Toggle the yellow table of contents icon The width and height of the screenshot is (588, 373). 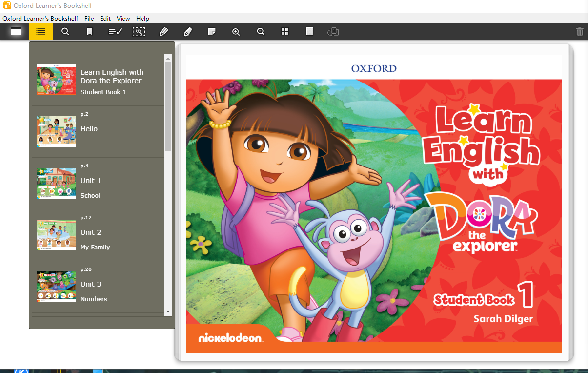pyautogui.click(x=41, y=32)
